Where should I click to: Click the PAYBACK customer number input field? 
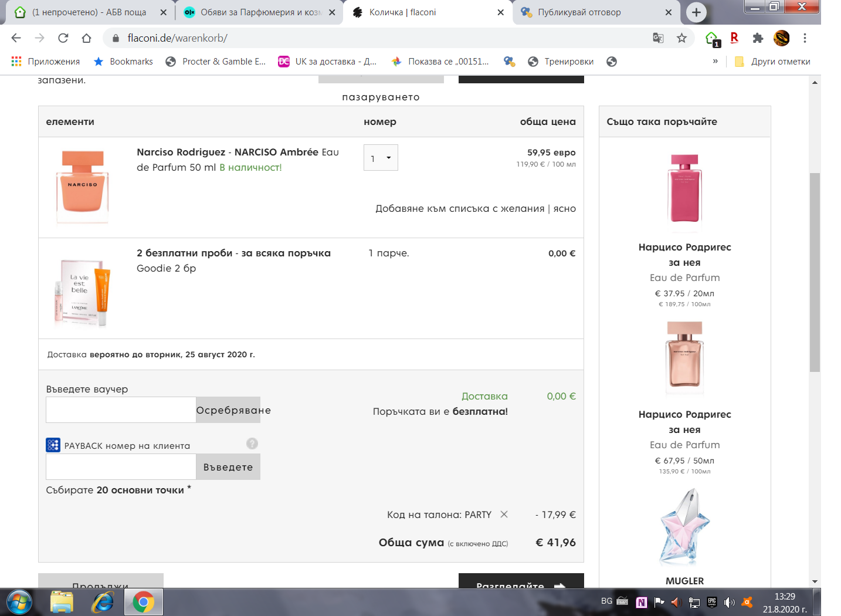(x=121, y=467)
